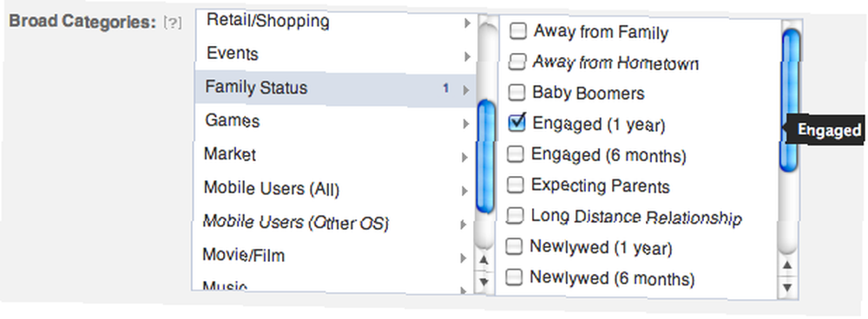Click the arrow beside Movie/Film
The height and width of the screenshot is (319, 868).
(x=464, y=257)
